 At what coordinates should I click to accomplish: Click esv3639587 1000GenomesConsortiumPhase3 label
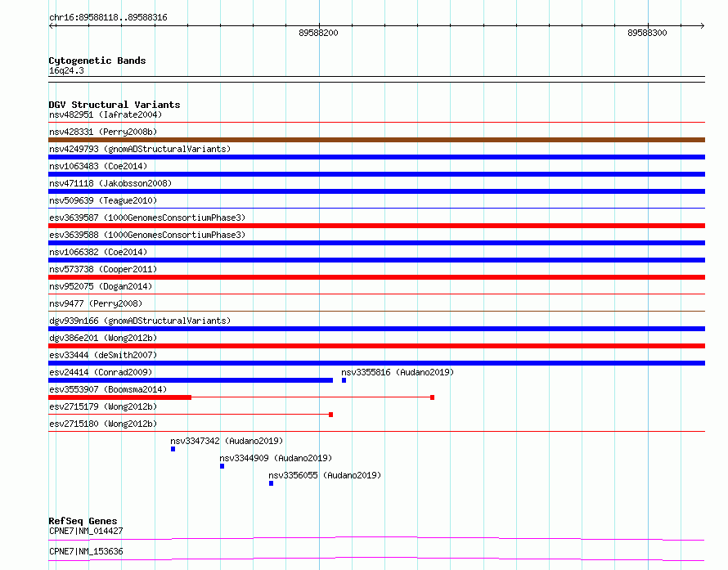(x=147, y=218)
